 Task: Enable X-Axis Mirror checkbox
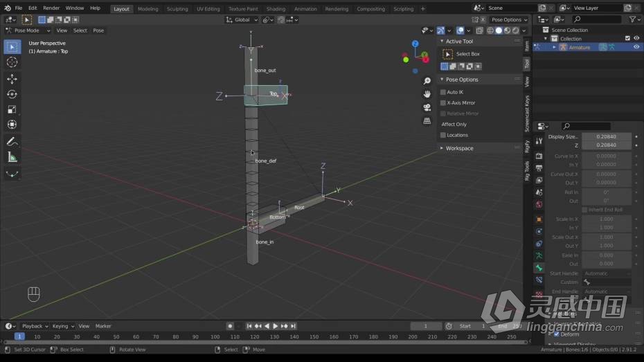(443, 103)
